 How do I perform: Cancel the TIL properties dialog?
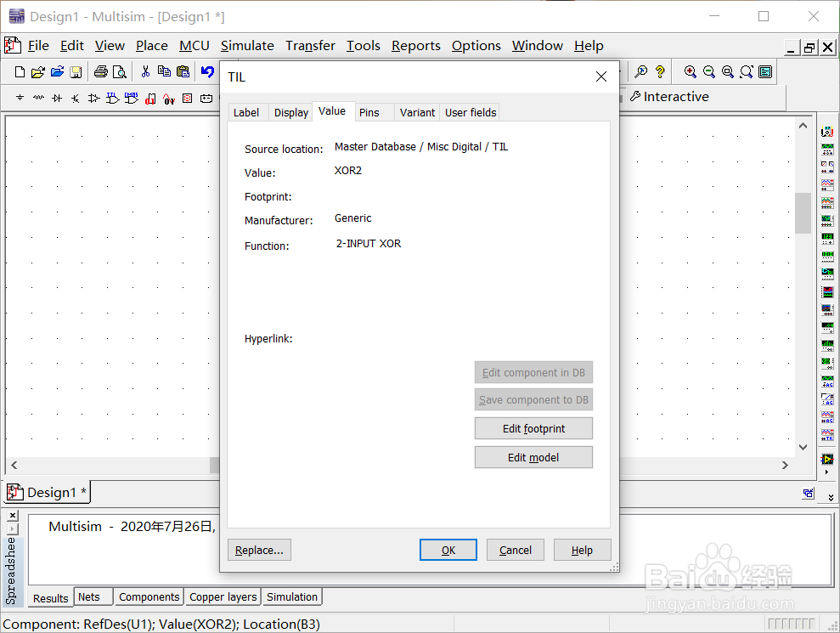coord(516,551)
